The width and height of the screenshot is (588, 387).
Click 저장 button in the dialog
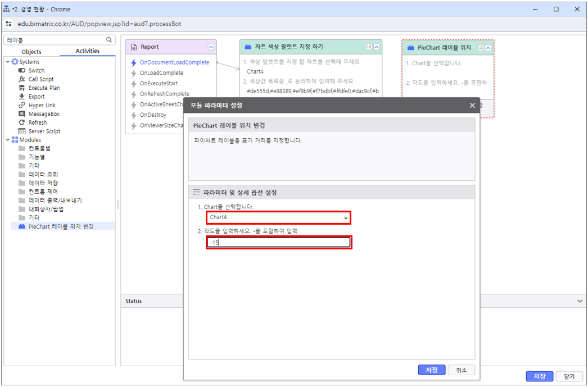(x=432, y=370)
